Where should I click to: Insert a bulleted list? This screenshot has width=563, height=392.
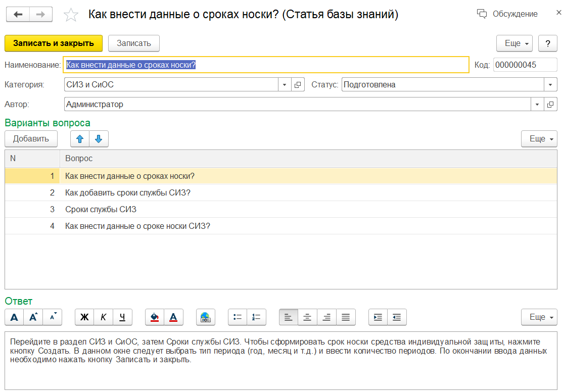(237, 317)
